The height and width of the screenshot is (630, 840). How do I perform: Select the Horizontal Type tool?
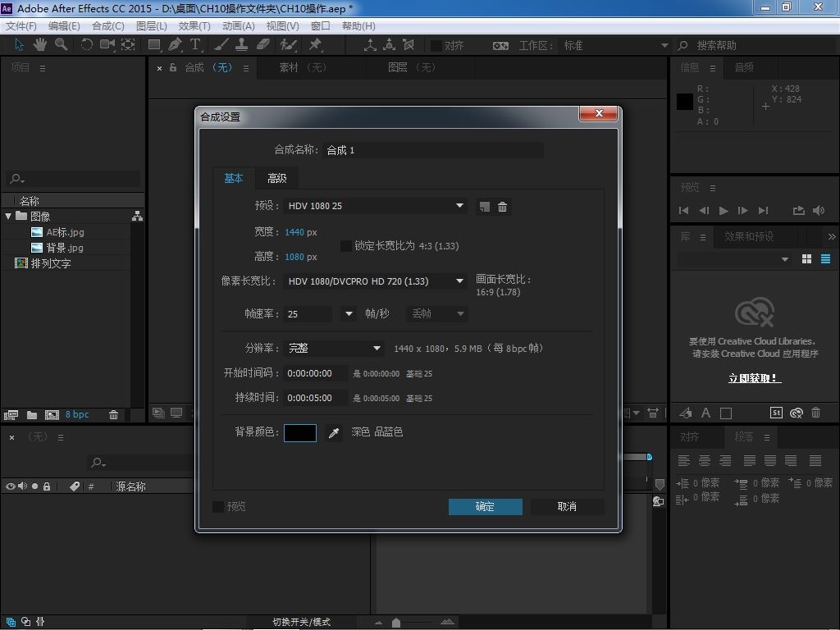pos(195,45)
